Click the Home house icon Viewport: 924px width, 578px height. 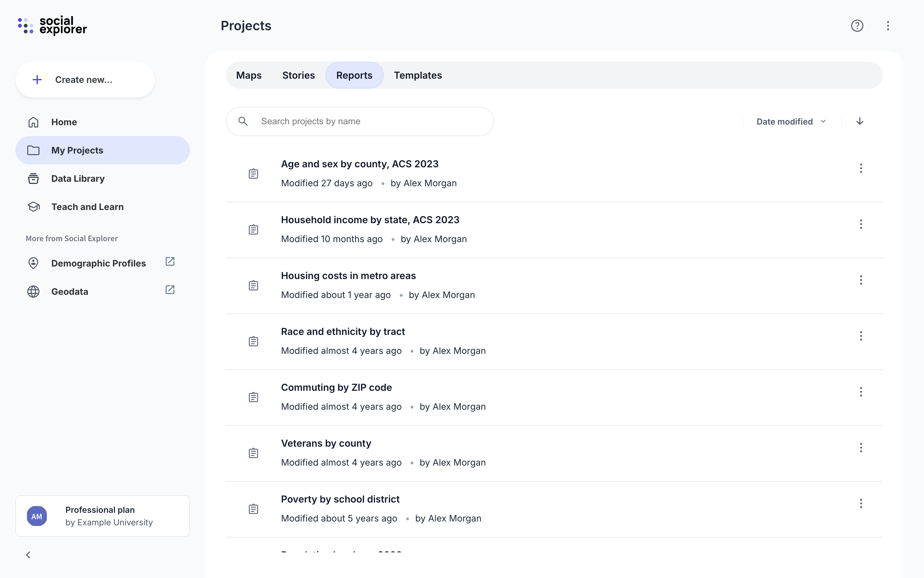tap(33, 122)
